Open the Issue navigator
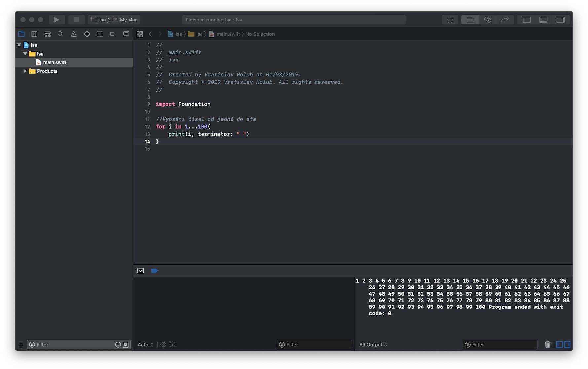Screen dimensions: 588x369 click(74, 34)
